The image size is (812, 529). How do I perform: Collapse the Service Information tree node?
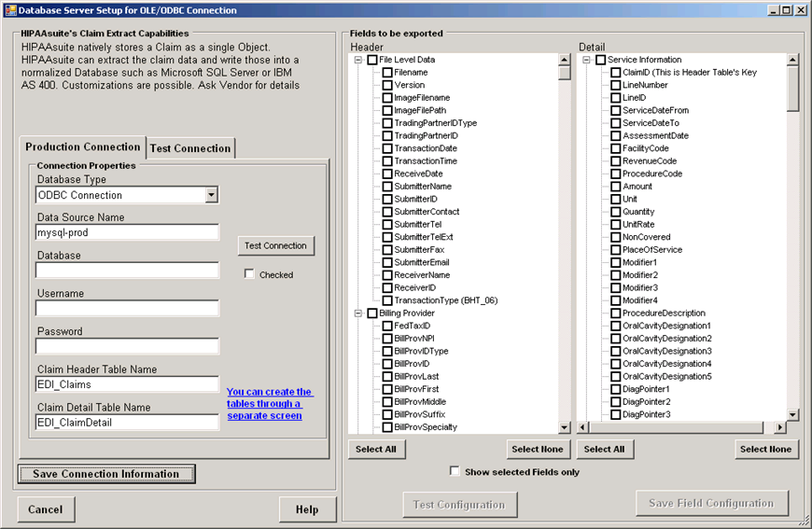[586, 60]
